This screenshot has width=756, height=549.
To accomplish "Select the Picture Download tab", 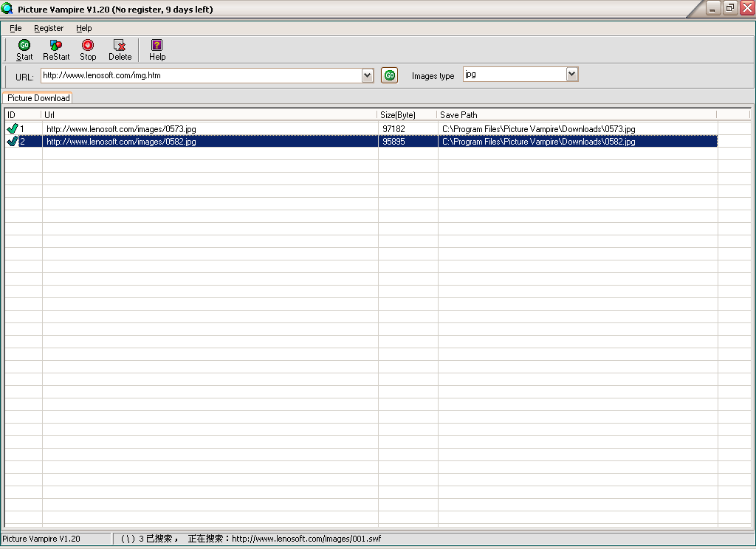I will 38,98.
